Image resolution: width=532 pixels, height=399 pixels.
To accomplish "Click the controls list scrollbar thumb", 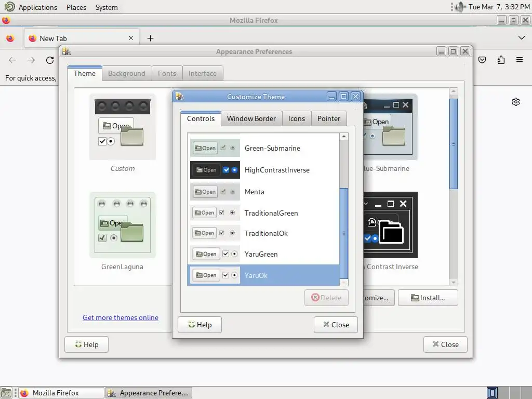I will point(344,233).
